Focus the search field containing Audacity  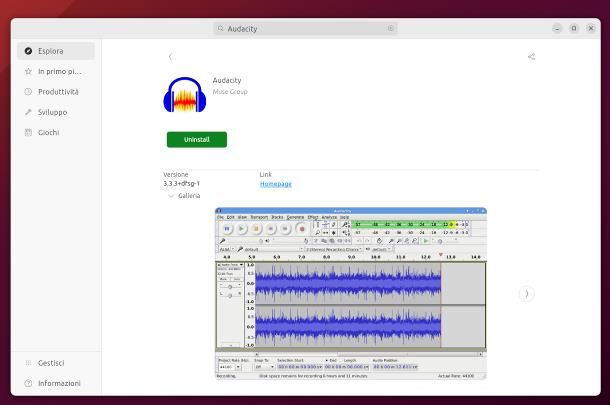point(305,28)
